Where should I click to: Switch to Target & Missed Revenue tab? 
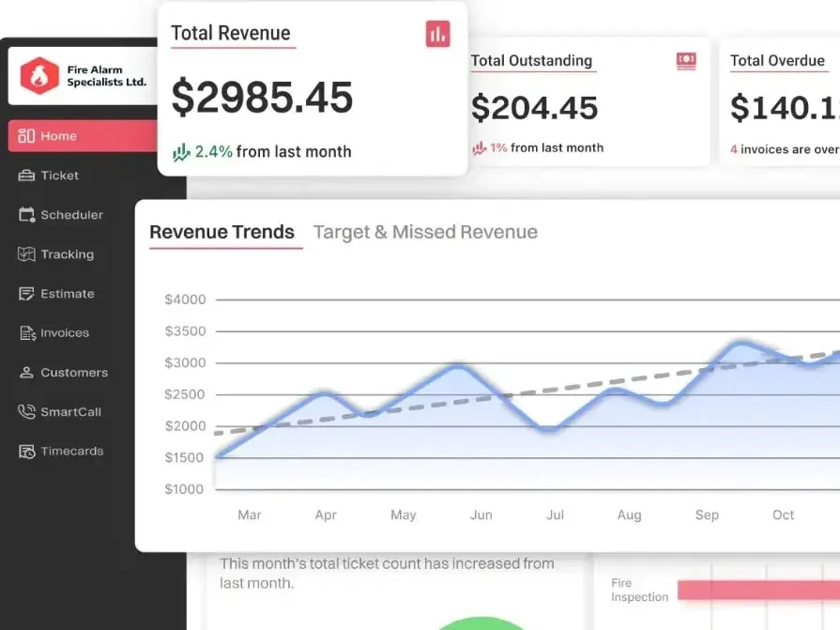(x=425, y=232)
